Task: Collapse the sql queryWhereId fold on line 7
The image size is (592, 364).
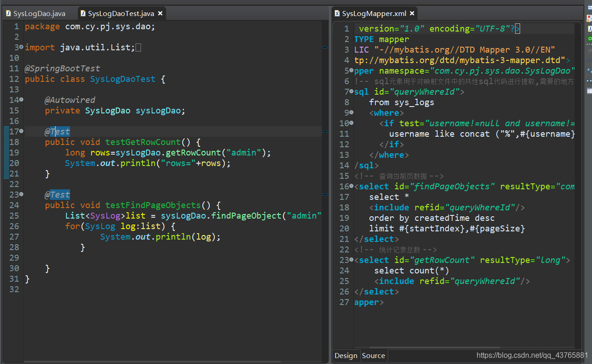Action: 352,91
